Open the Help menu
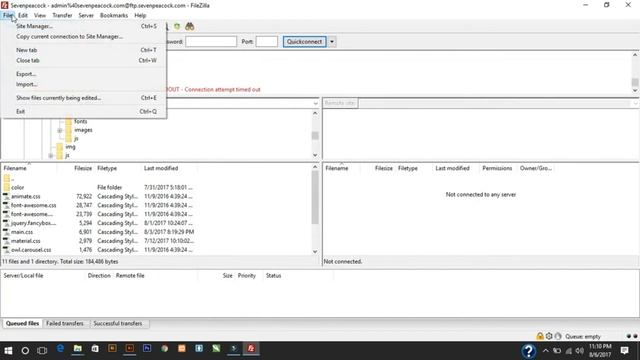Viewport: 640px width, 360px height. [140, 16]
